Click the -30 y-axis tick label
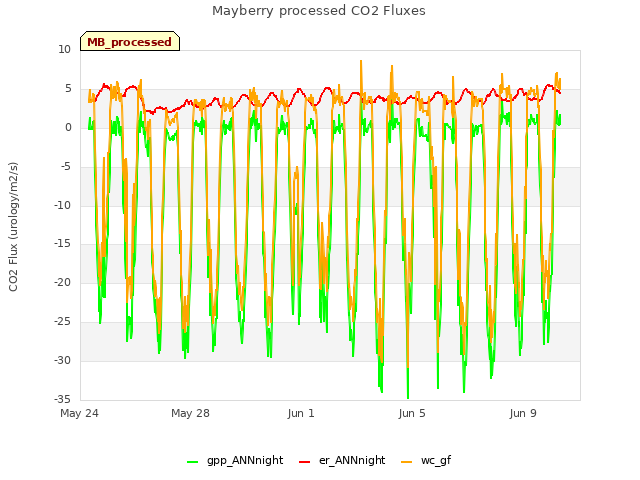This screenshot has width=640, height=480. [62, 360]
